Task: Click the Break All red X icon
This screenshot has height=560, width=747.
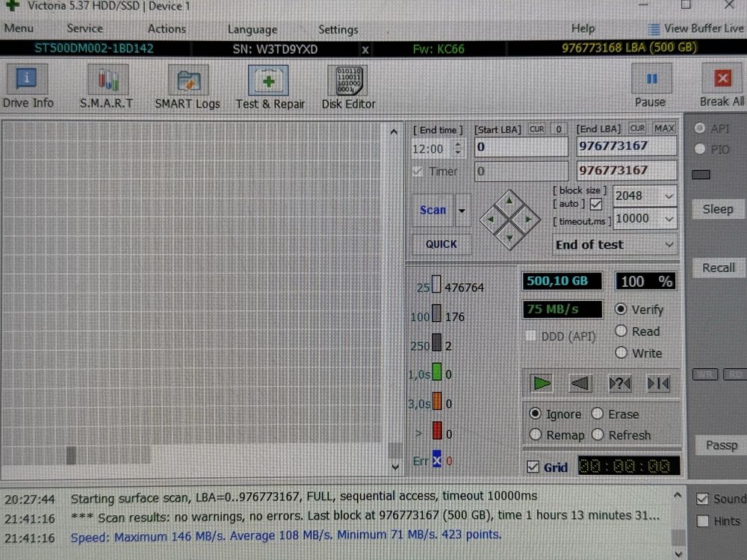Action: pyautogui.click(x=722, y=78)
